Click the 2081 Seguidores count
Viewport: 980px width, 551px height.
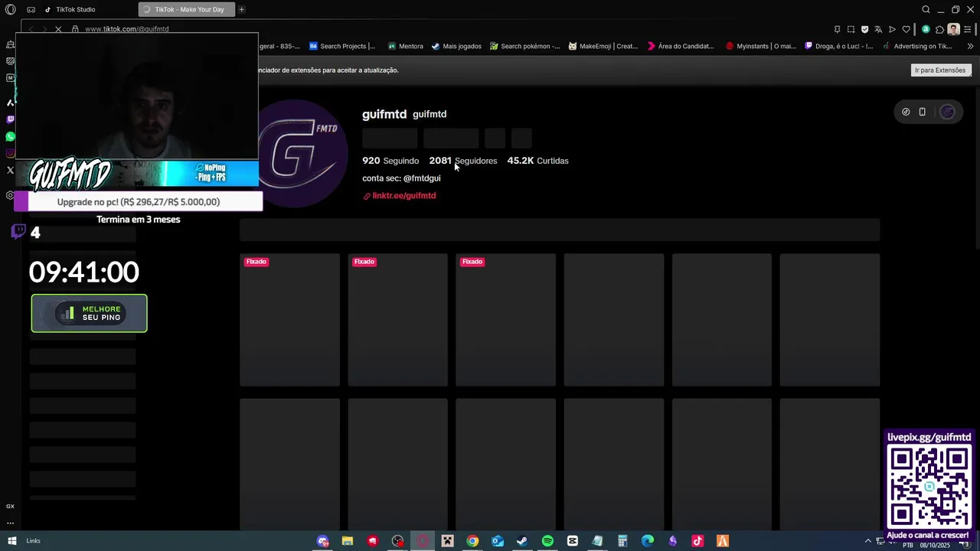463,161
